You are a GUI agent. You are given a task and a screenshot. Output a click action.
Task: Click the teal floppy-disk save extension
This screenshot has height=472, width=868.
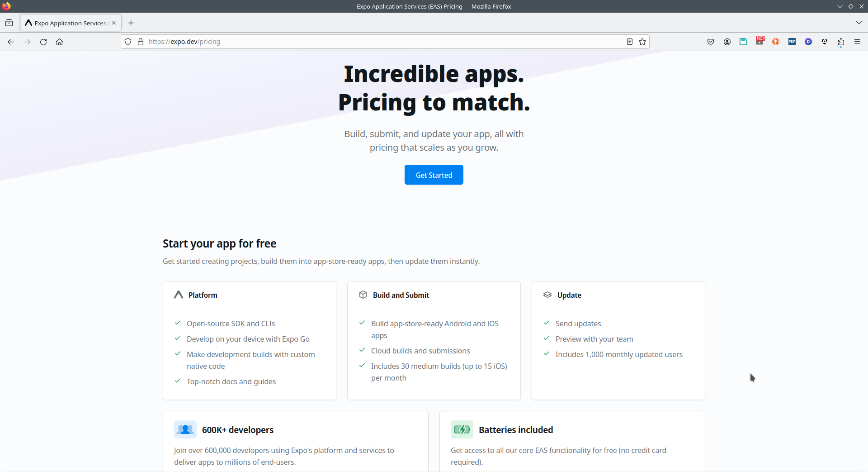[x=743, y=42]
